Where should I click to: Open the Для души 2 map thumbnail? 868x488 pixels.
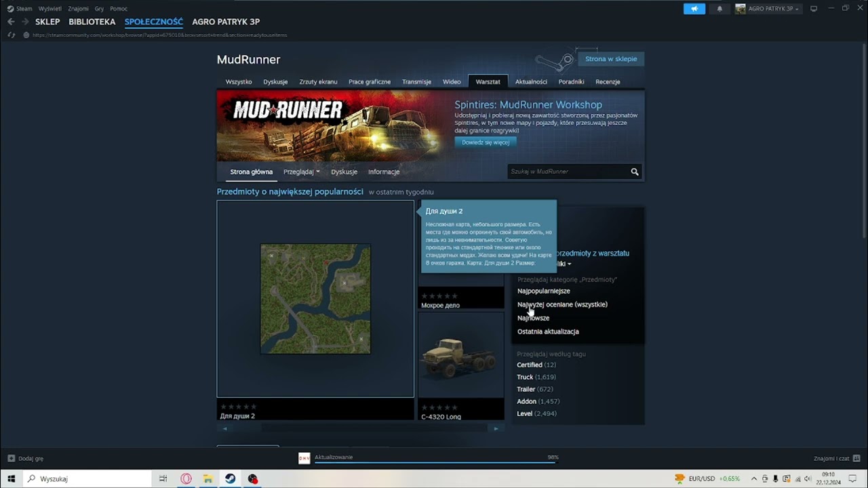click(x=315, y=299)
